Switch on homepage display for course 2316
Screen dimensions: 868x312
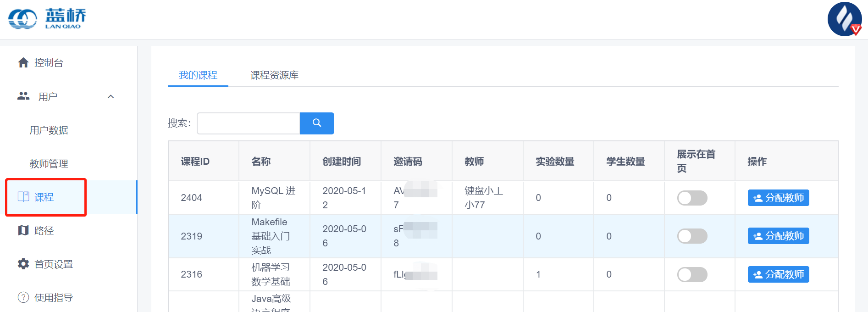(691, 274)
